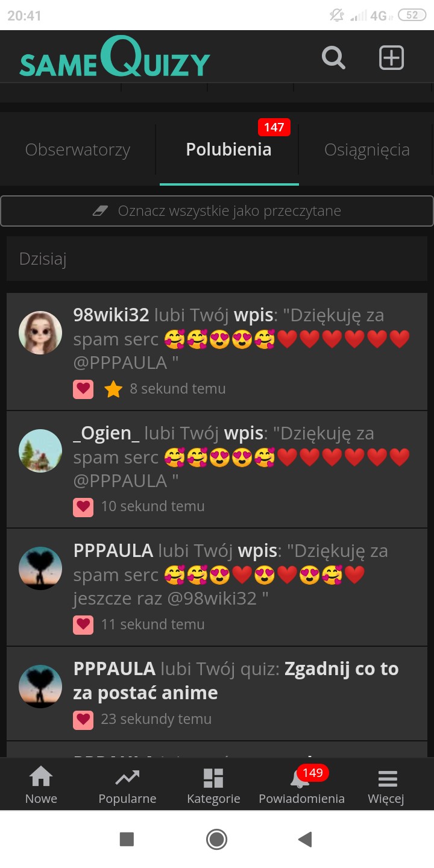Tap the plus icon to create content
Screen dimensions: 434x868
pos(391,58)
